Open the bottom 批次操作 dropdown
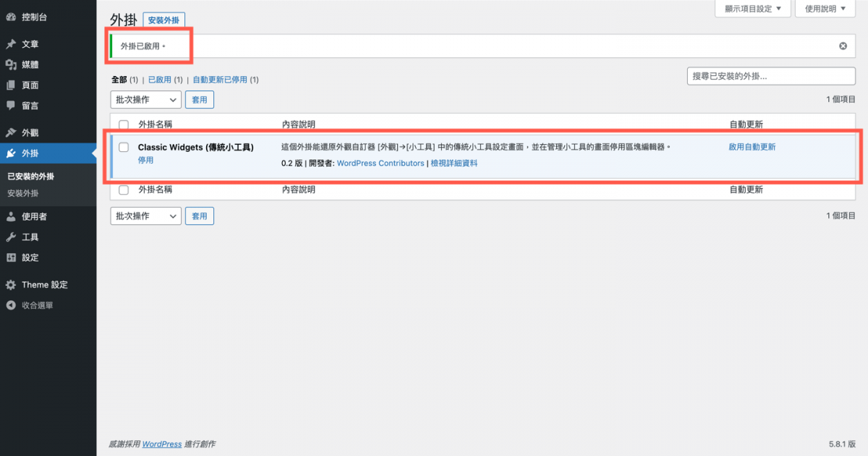 [145, 216]
